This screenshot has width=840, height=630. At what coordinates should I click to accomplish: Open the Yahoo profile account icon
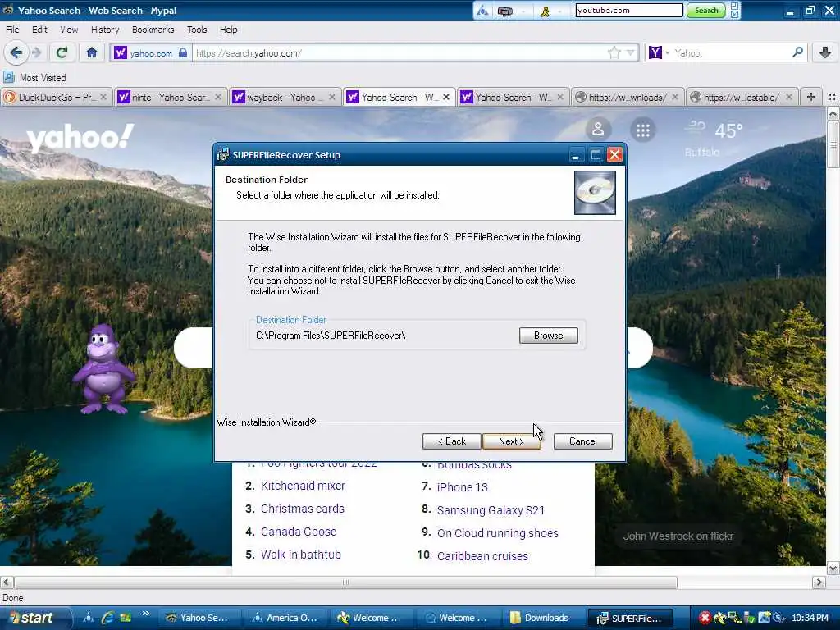click(x=598, y=130)
